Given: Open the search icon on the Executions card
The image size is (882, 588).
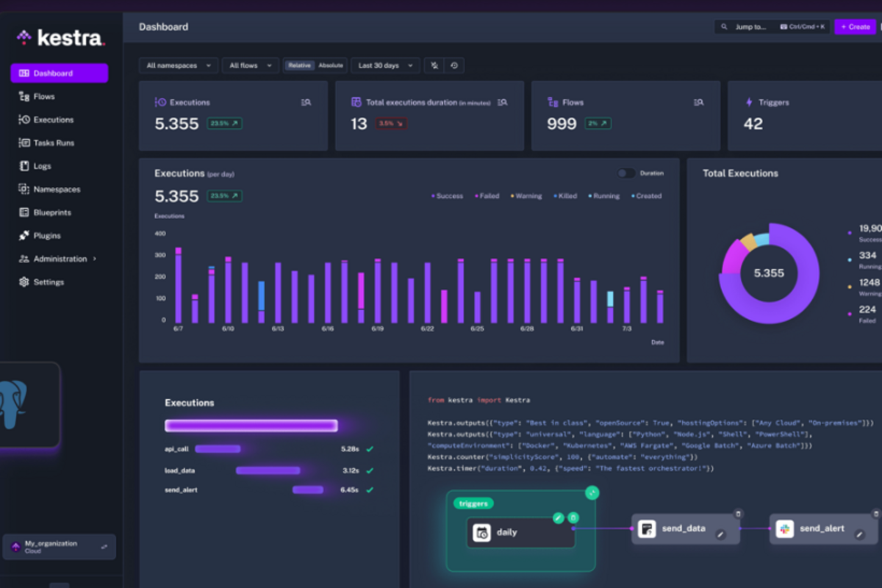Looking at the screenshot, I should tap(306, 102).
